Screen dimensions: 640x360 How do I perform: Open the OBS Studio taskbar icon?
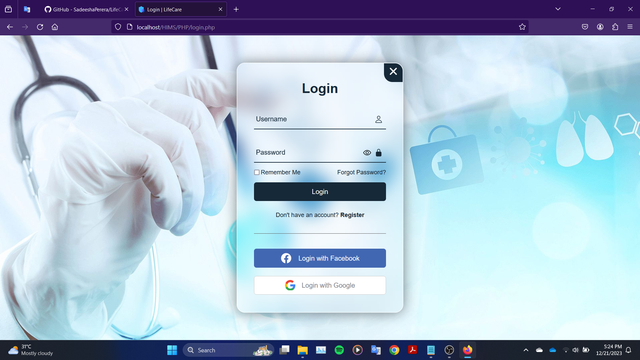click(449, 350)
